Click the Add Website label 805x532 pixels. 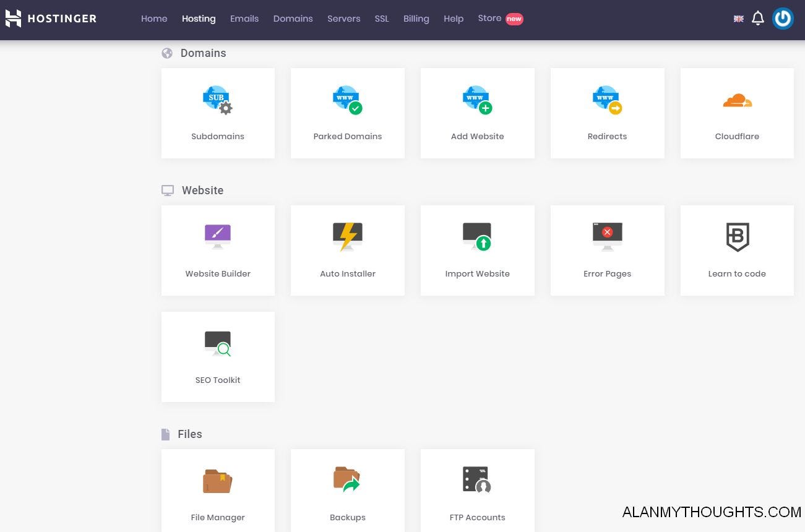(478, 136)
